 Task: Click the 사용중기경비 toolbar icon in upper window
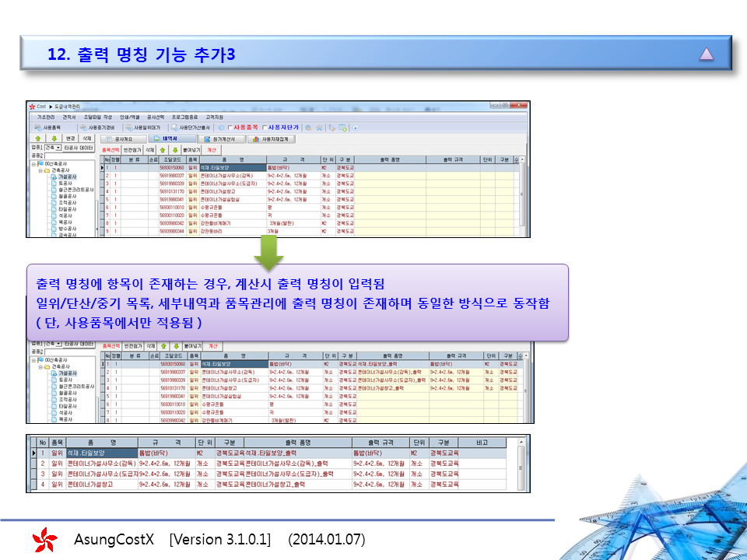click(83, 128)
